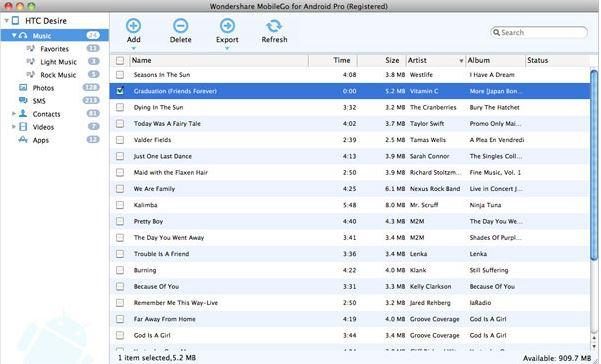The width and height of the screenshot is (601, 364).
Task: Select the Burning song row
Action: [350, 270]
